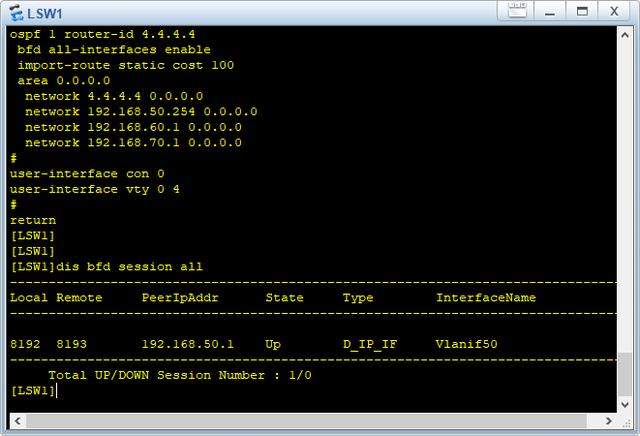Click the 'dis bfd session all' command text
Image resolution: width=640 pixels, height=436 pixels.
[129, 267]
